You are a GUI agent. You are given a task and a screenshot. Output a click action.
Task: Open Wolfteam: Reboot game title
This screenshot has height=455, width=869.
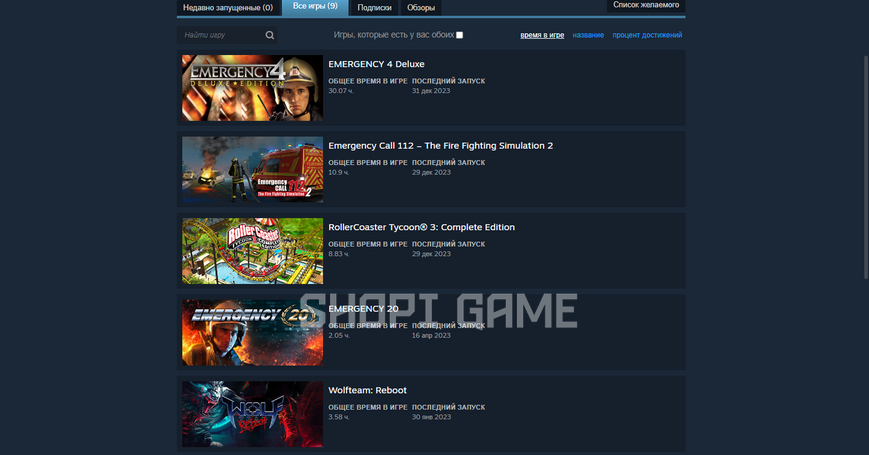click(x=367, y=390)
